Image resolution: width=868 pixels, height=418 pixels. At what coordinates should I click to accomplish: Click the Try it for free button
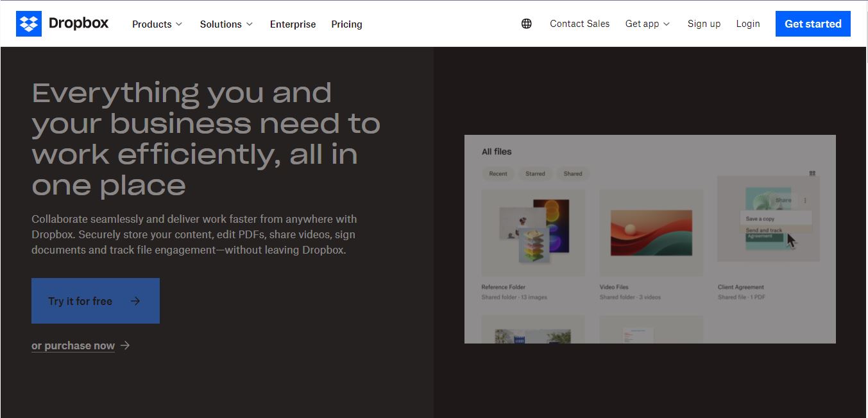click(96, 300)
